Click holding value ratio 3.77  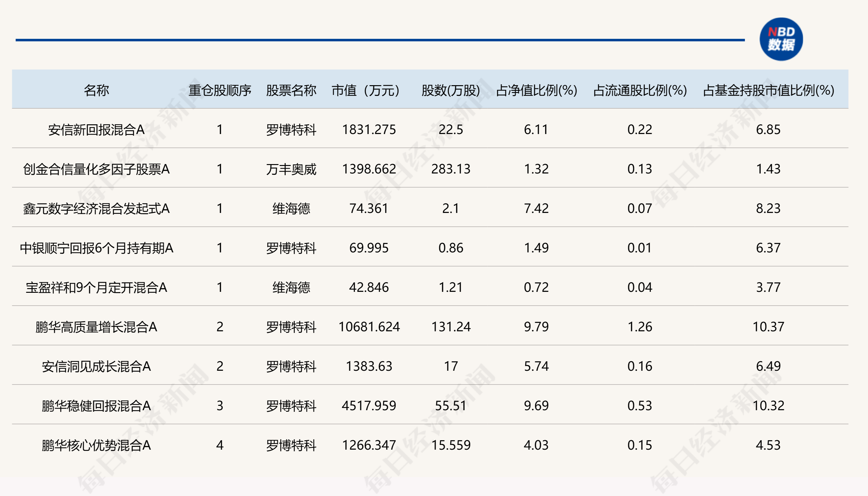pos(768,287)
